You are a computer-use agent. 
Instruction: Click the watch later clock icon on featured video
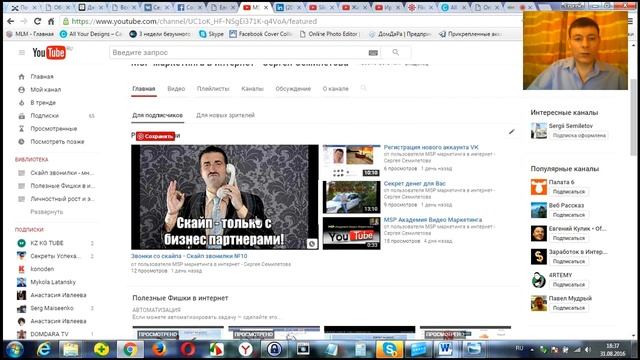[x=312, y=244]
